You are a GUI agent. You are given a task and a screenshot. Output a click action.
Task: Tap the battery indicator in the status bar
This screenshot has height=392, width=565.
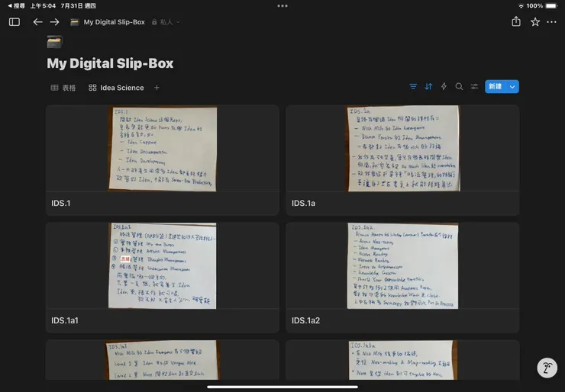tap(551, 6)
